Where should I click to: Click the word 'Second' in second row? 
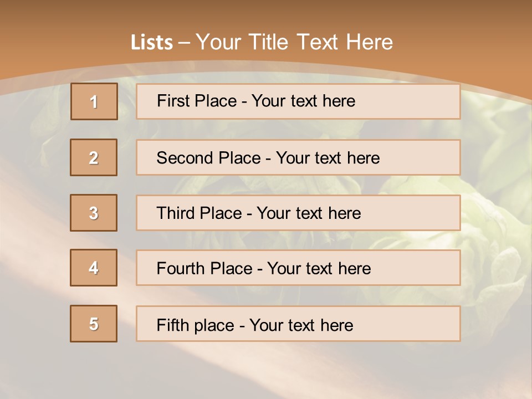[x=185, y=158]
